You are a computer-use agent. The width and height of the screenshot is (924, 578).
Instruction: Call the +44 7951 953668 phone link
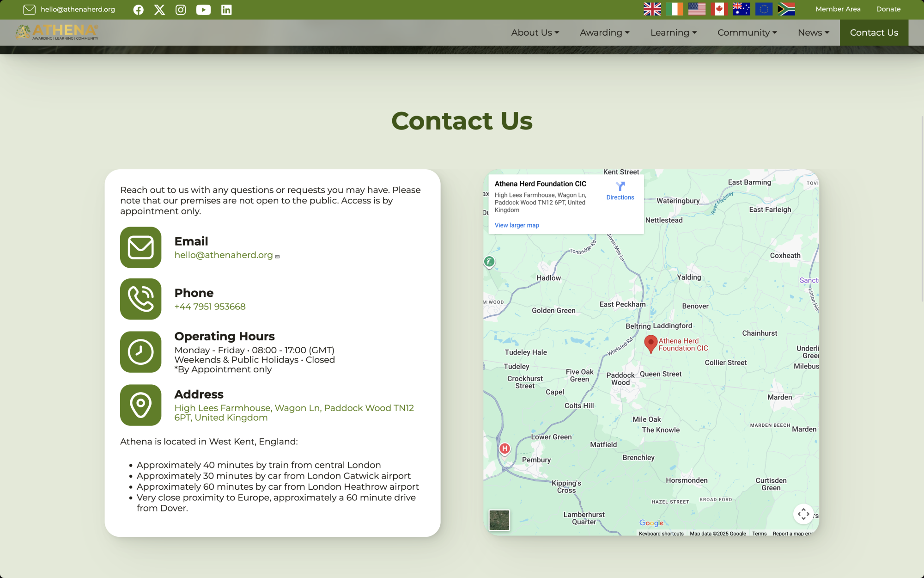point(210,307)
